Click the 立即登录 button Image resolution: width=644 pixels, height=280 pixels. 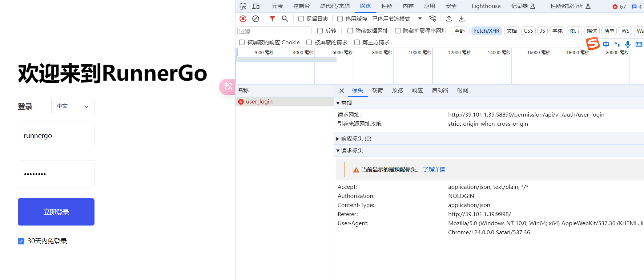tap(56, 212)
